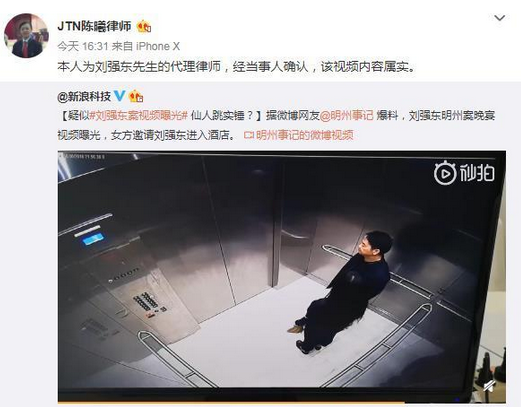Click the iPhone X source link
The height and width of the screenshot is (407, 521).
[x=158, y=46]
